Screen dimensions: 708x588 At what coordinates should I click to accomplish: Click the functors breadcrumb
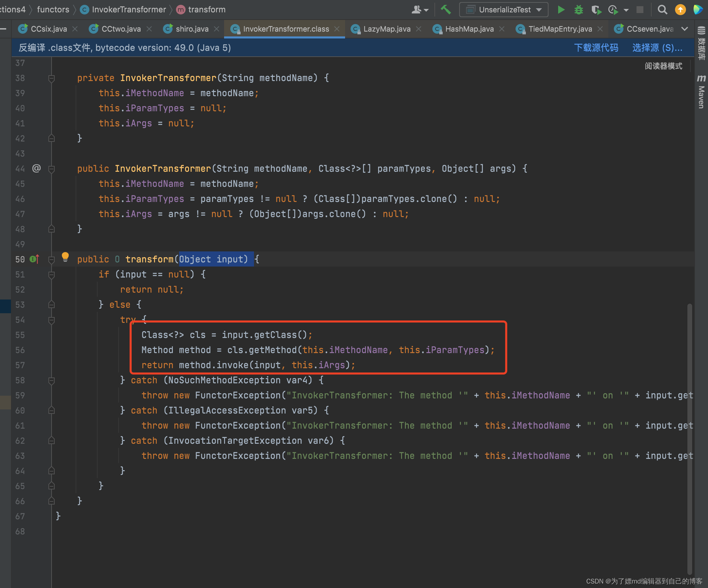coord(53,10)
